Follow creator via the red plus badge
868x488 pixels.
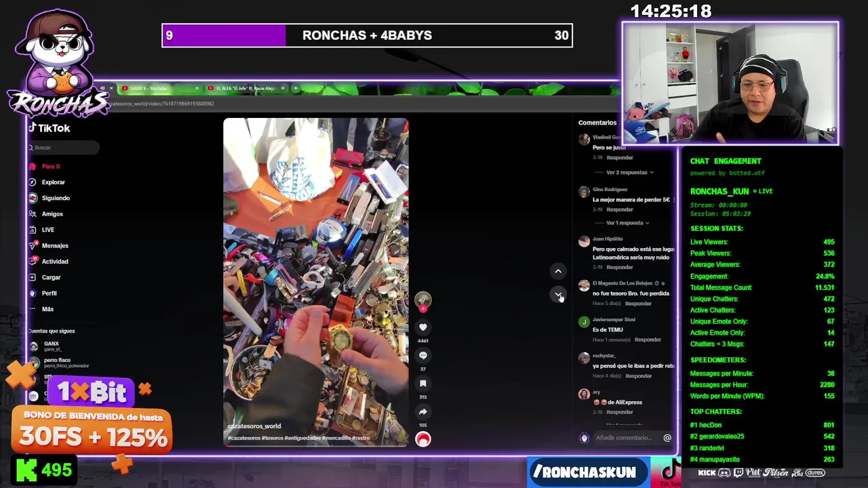pos(422,309)
